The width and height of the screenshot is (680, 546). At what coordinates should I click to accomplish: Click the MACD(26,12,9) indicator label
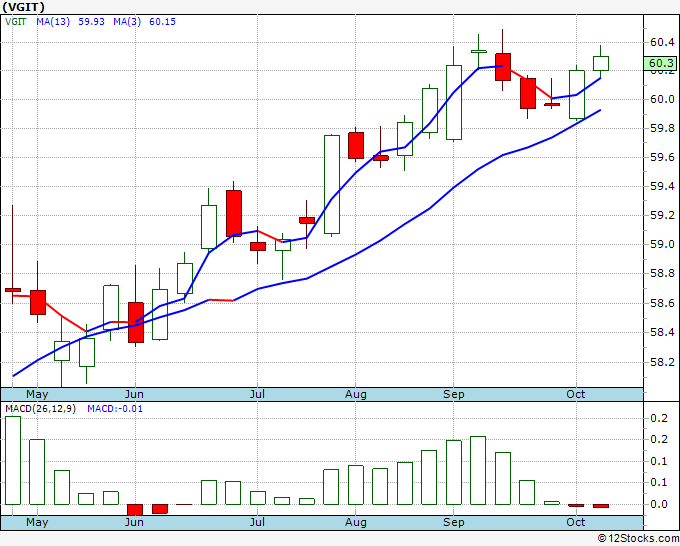pyautogui.click(x=40, y=409)
